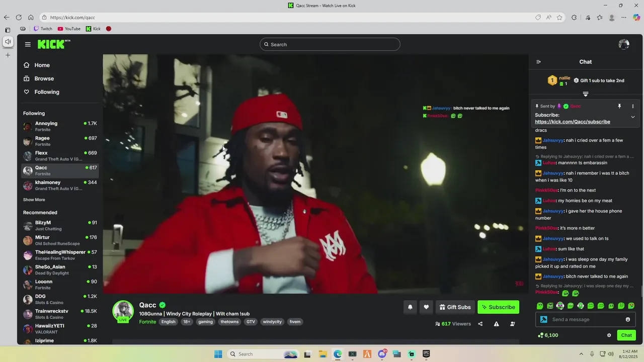Click the Read aloud icon in address bar
The image size is (644, 362).
(549, 18)
